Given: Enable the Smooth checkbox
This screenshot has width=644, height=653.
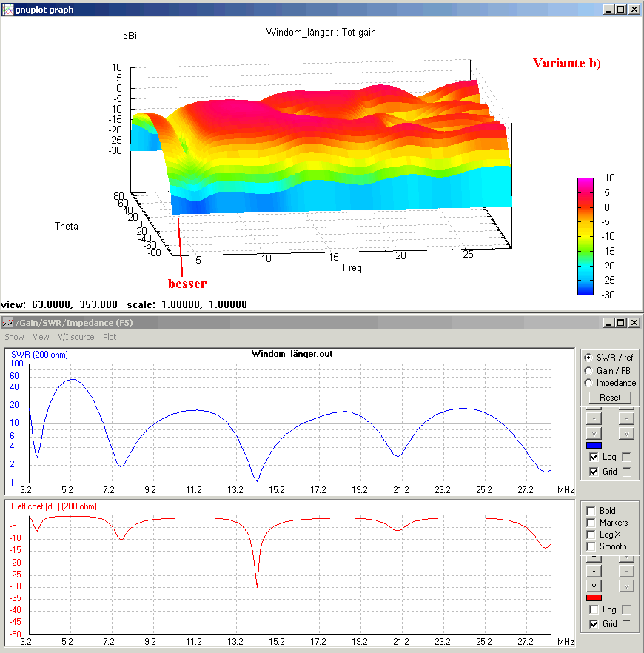Looking at the screenshot, I should pos(591,546).
